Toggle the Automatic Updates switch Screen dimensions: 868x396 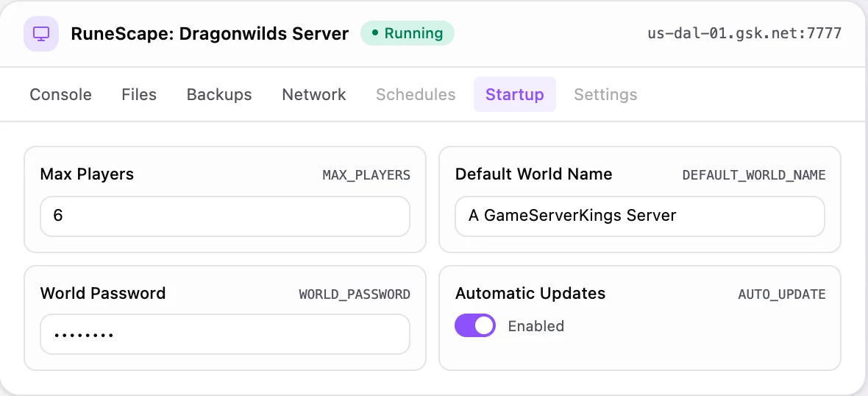pos(475,325)
